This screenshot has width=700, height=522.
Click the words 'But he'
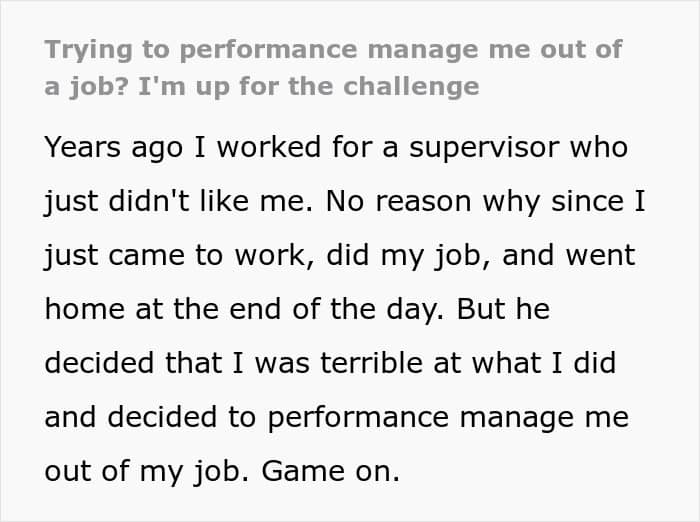coord(503,309)
